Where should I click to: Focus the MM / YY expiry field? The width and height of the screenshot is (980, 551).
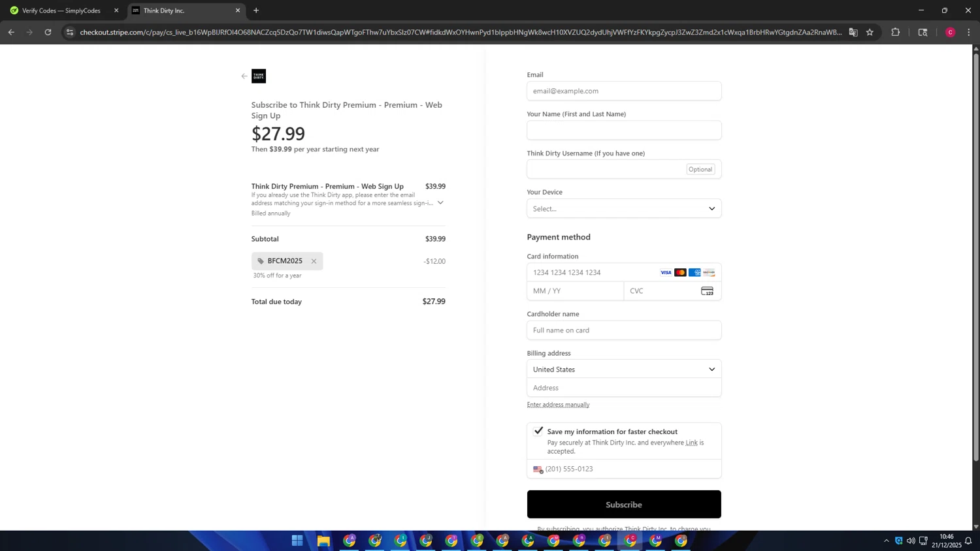click(x=576, y=291)
